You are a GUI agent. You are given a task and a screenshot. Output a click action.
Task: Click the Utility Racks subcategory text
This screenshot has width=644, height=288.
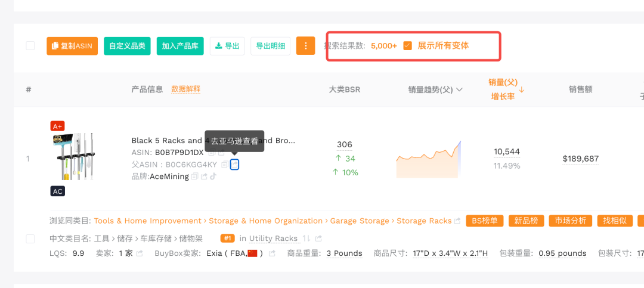click(273, 239)
